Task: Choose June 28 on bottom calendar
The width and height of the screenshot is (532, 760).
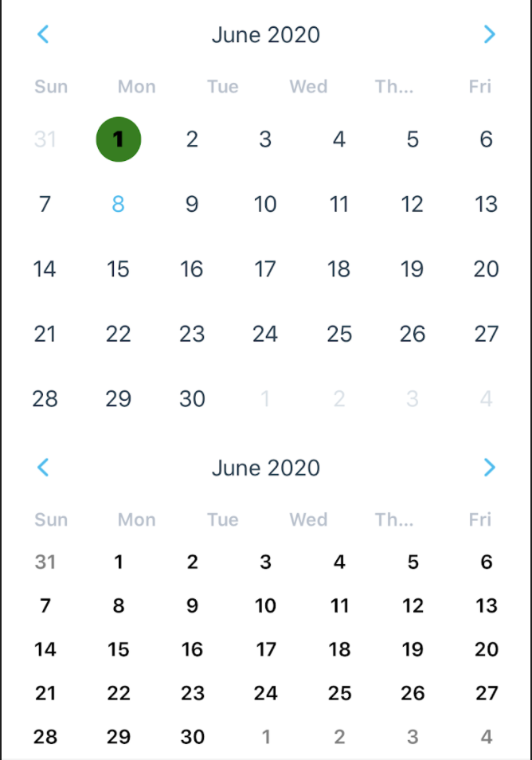Action: click(x=45, y=737)
